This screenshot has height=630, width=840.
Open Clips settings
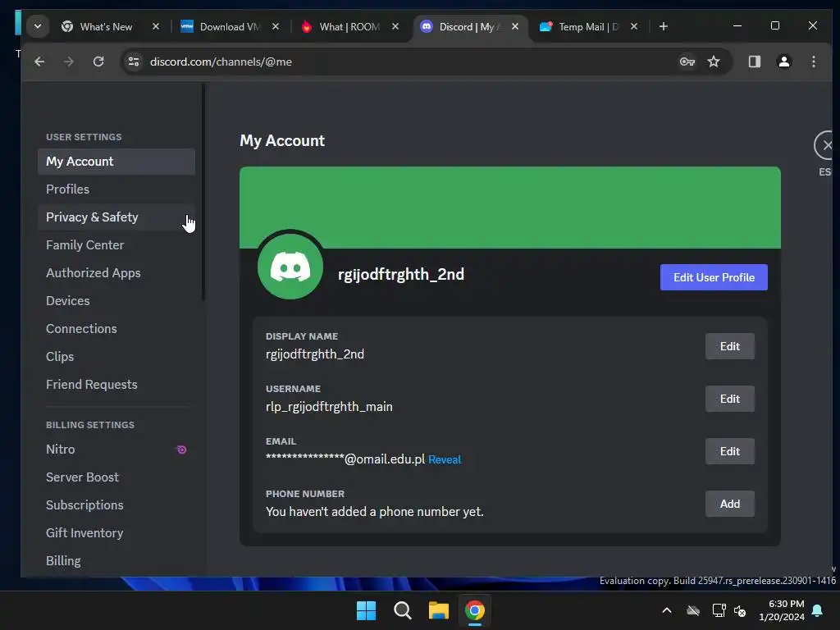116,356
